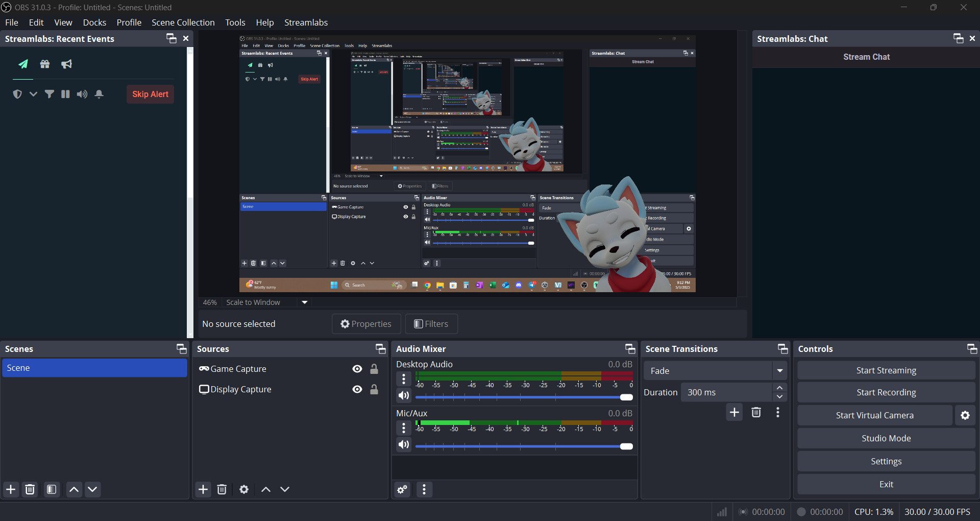Start Virtual Camera
The width and height of the screenshot is (980, 521).
875,415
